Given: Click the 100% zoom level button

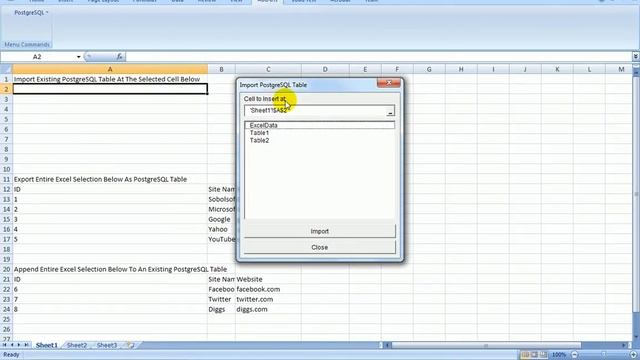Looking at the screenshot, I should click(x=559, y=355).
